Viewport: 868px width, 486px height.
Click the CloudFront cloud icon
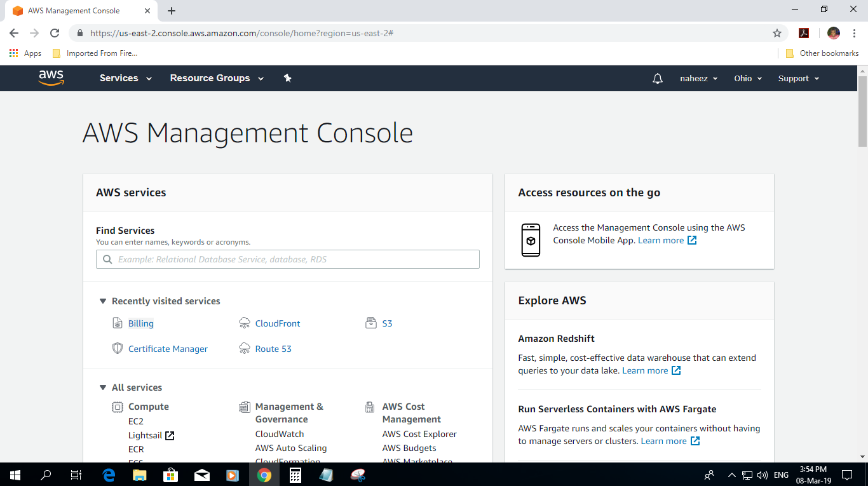[x=244, y=323]
